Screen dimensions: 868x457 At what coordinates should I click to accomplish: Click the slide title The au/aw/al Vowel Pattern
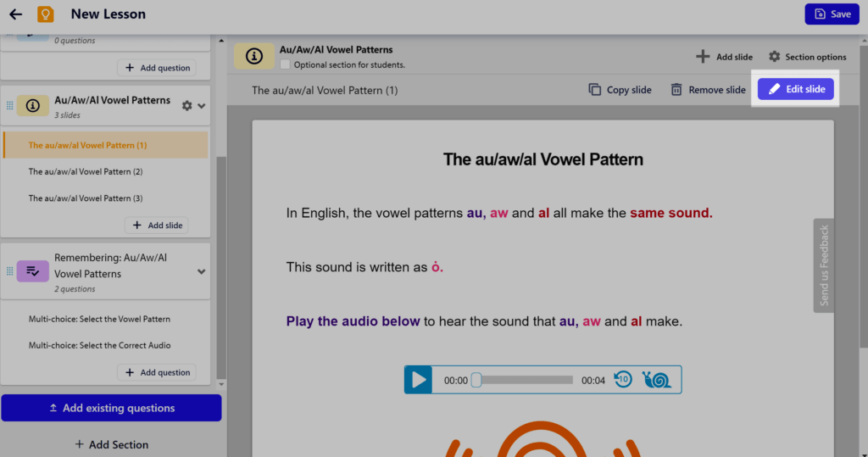pos(543,159)
